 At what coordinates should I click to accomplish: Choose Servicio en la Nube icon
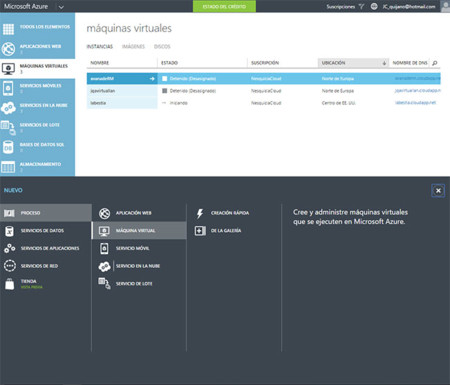(105, 266)
